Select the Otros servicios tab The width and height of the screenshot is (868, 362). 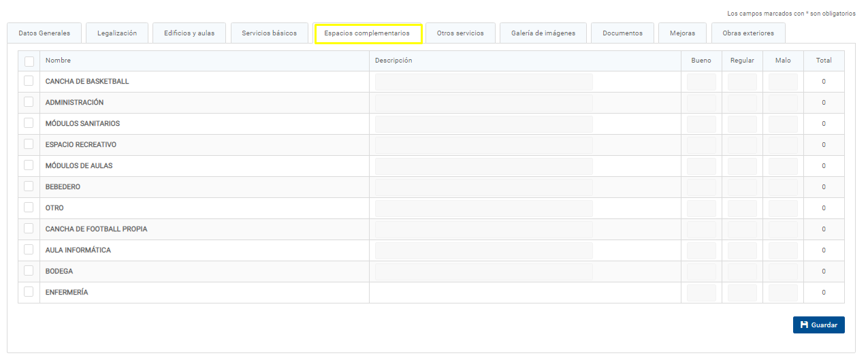pyautogui.click(x=460, y=33)
